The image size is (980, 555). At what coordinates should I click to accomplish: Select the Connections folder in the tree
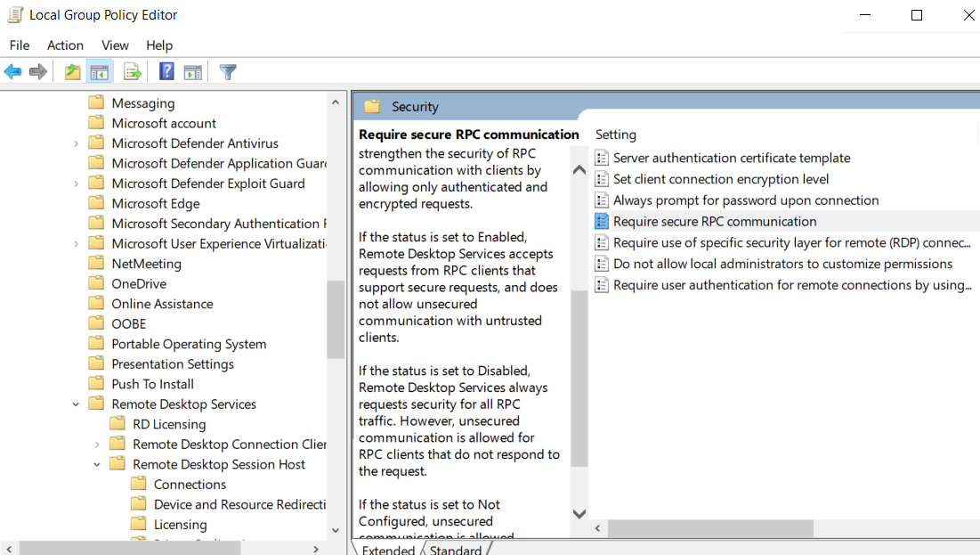[x=190, y=485]
